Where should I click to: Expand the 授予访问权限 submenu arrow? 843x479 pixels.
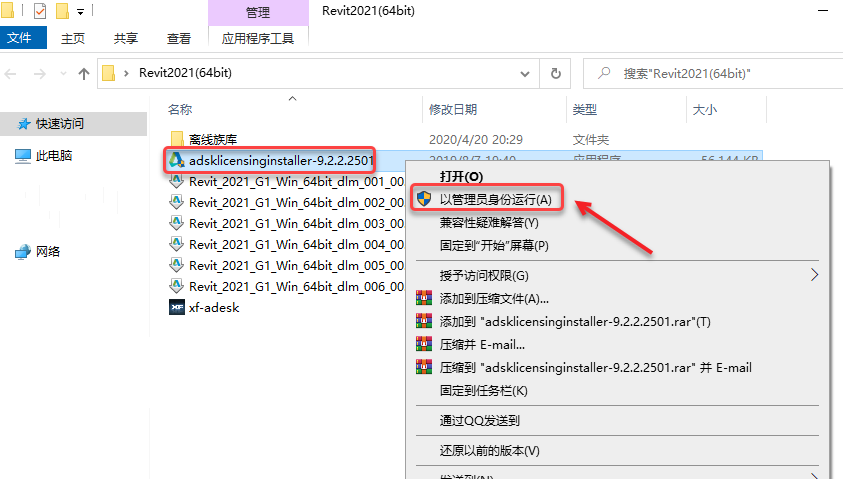click(814, 275)
